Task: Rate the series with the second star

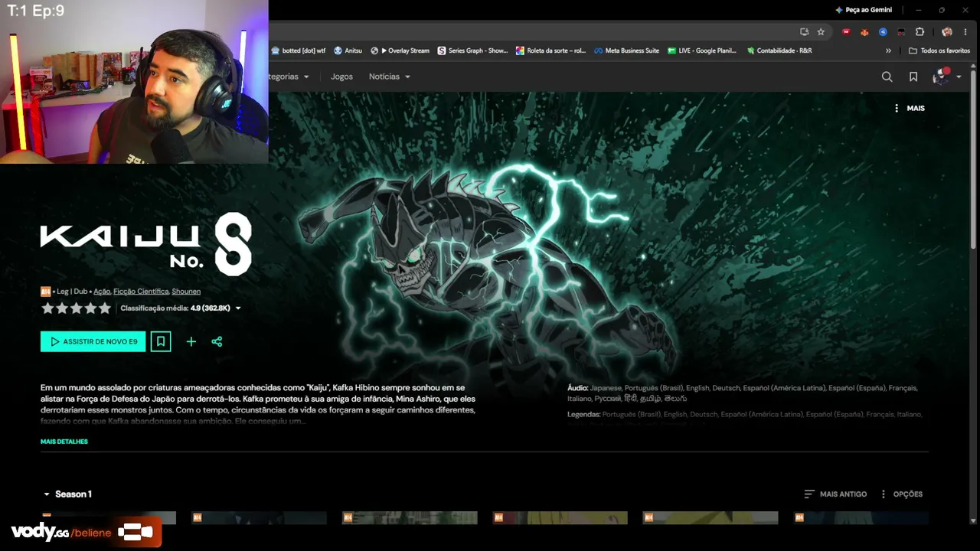Action: [x=62, y=308]
